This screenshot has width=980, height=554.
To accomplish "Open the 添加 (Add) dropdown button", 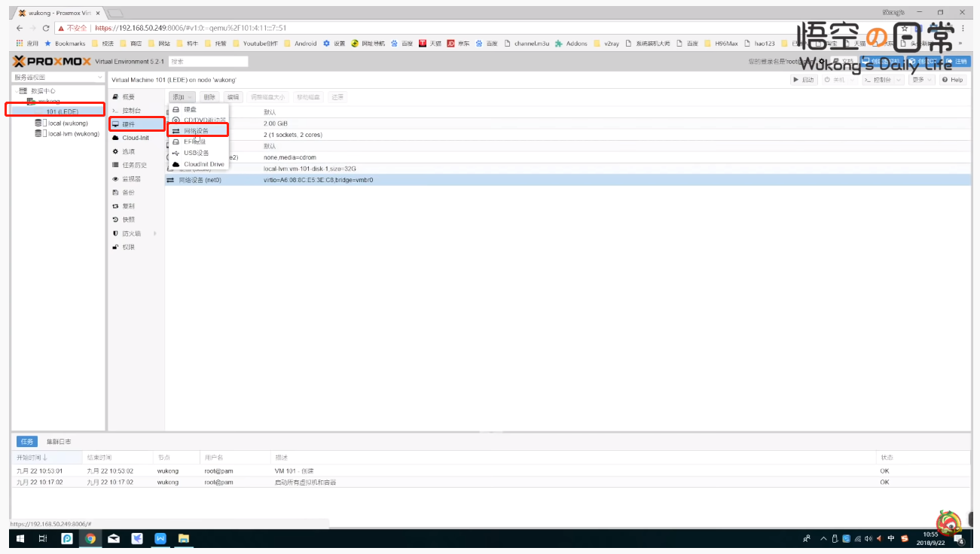I will click(182, 97).
